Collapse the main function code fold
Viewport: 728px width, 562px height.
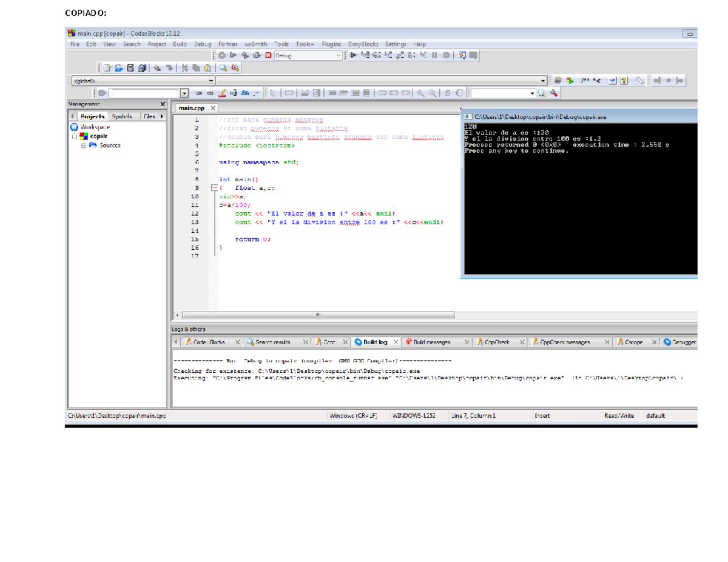click(214, 188)
